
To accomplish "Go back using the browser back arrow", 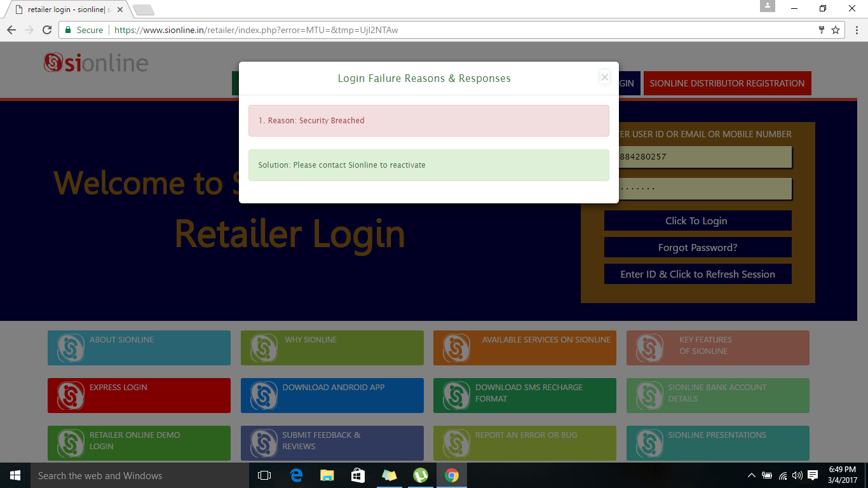I will click(x=11, y=30).
